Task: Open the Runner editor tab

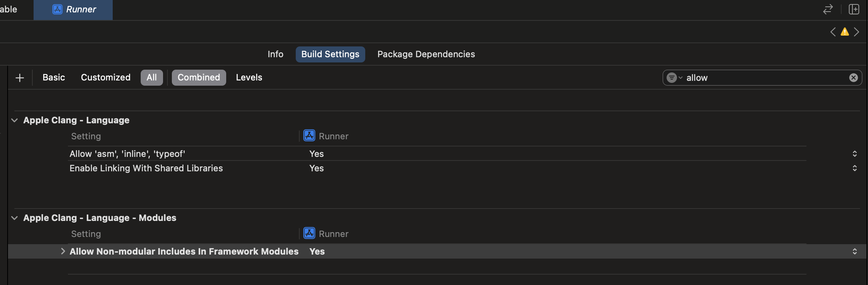Action: pyautogui.click(x=73, y=10)
